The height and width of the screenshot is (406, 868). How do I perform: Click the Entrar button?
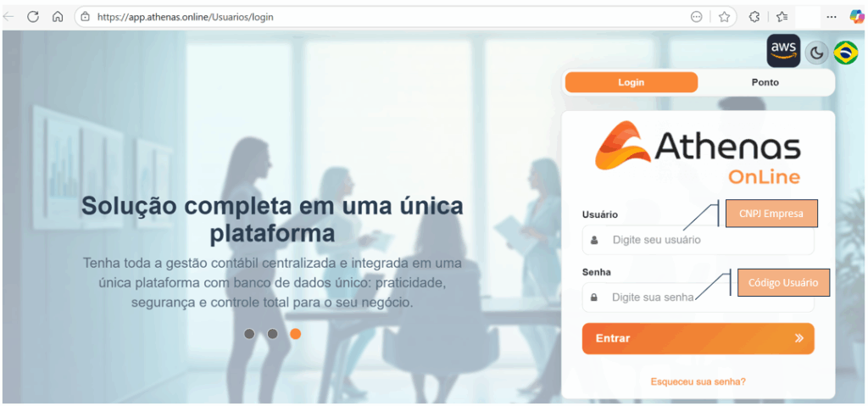[x=698, y=338]
